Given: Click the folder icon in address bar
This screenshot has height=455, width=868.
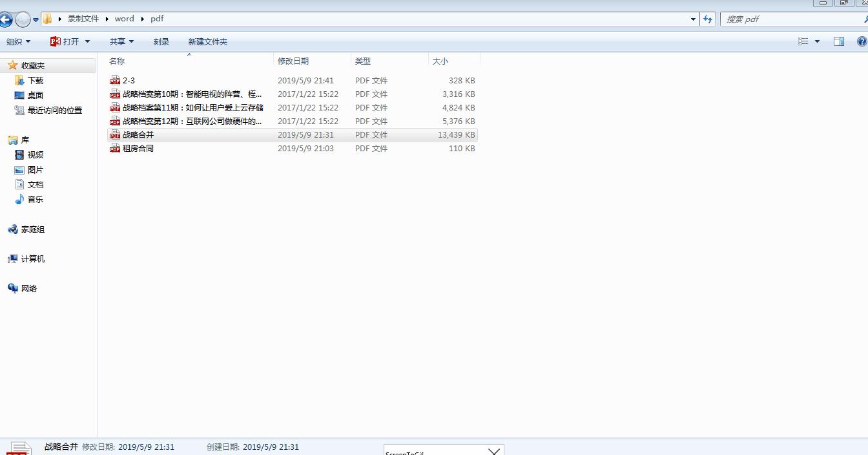Looking at the screenshot, I should tap(48, 19).
